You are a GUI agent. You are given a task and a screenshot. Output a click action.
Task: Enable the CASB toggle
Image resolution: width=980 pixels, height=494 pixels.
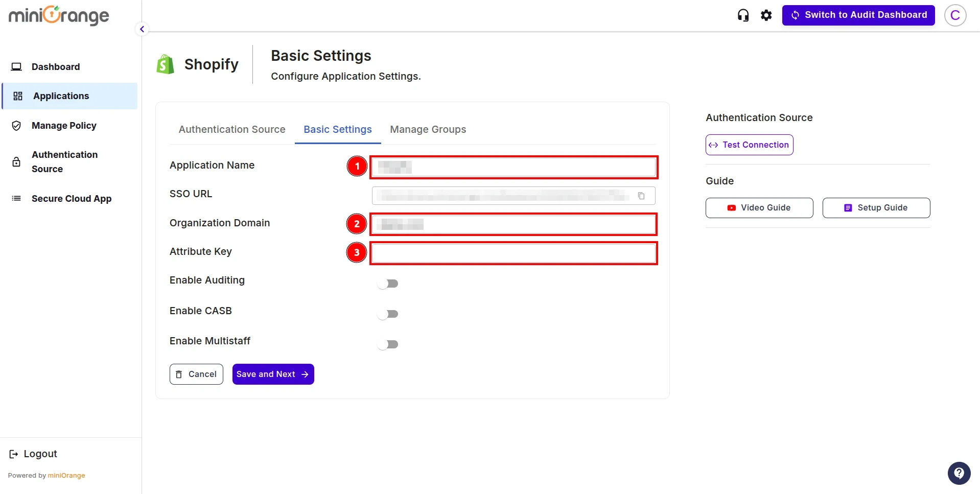click(388, 314)
